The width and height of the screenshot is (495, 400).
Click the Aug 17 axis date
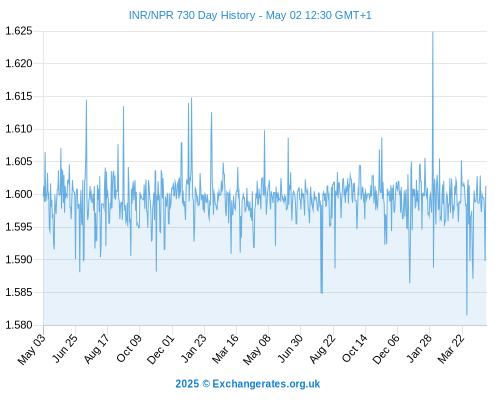click(x=96, y=348)
